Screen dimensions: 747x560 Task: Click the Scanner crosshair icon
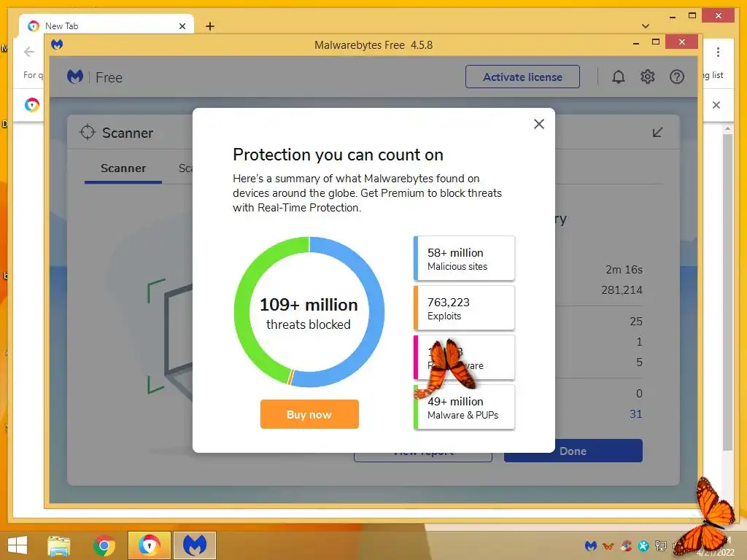(x=88, y=132)
